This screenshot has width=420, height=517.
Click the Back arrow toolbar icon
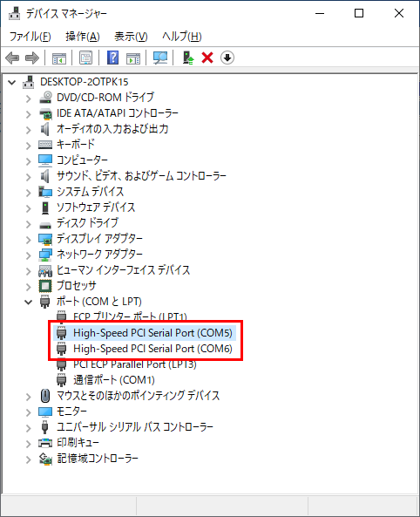tap(12, 58)
